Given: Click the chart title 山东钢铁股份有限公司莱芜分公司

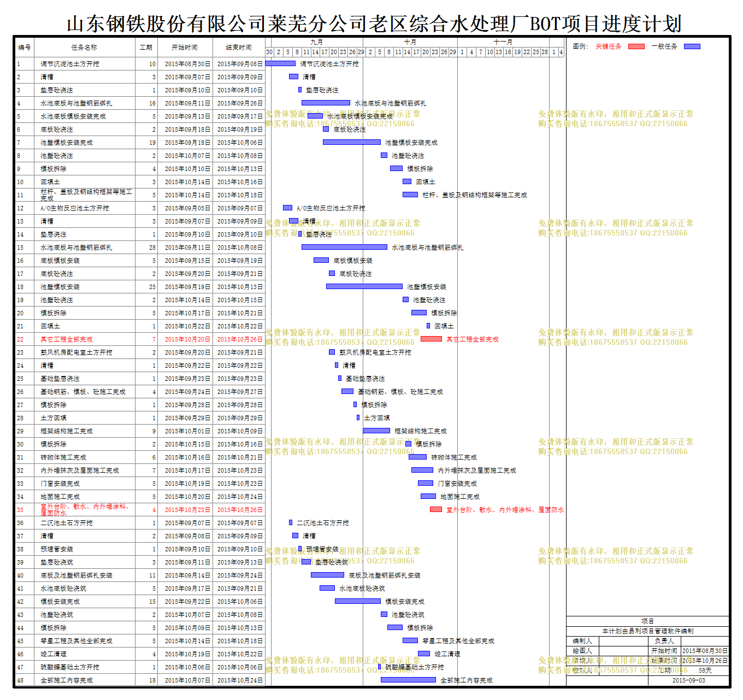Looking at the screenshot, I should tap(216, 24).
